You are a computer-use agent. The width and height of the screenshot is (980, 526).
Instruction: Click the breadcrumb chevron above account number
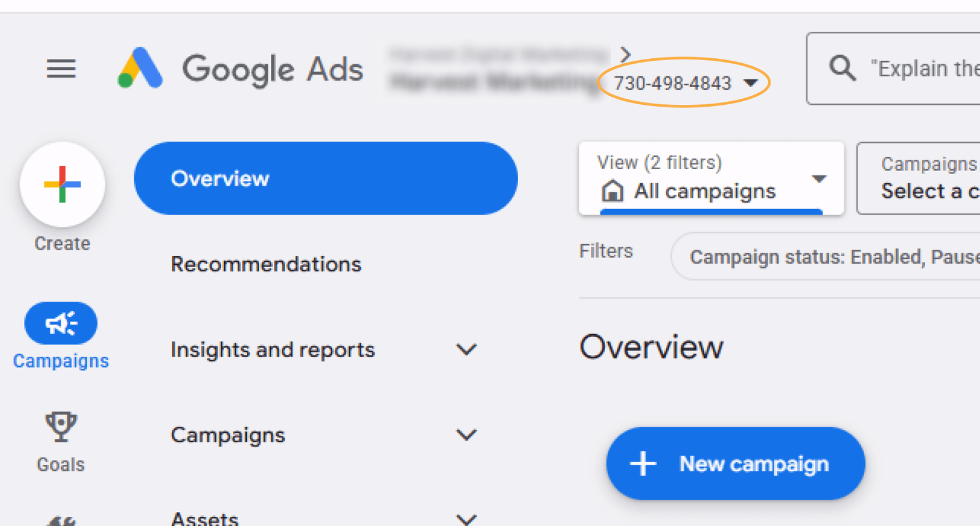click(x=625, y=55)
